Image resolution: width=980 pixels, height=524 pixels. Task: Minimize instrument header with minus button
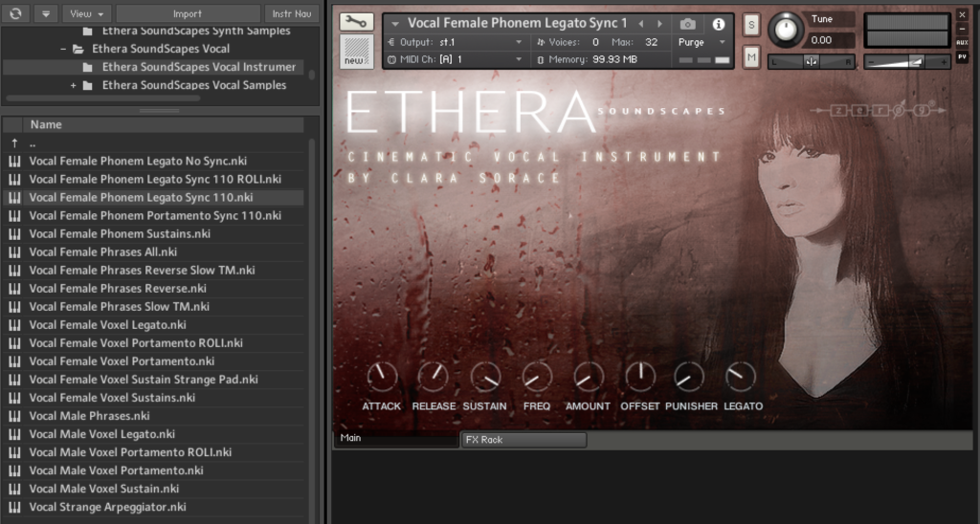pos(962,29)
